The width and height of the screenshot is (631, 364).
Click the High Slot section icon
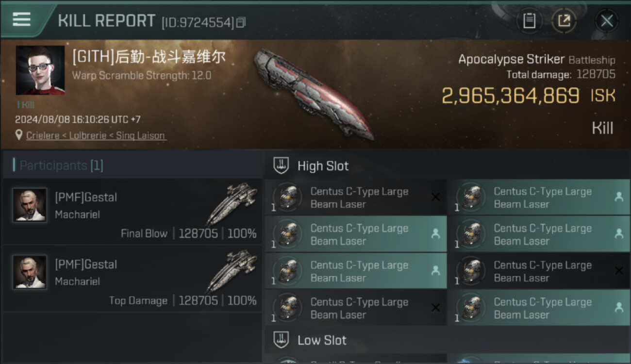(281, 165)
